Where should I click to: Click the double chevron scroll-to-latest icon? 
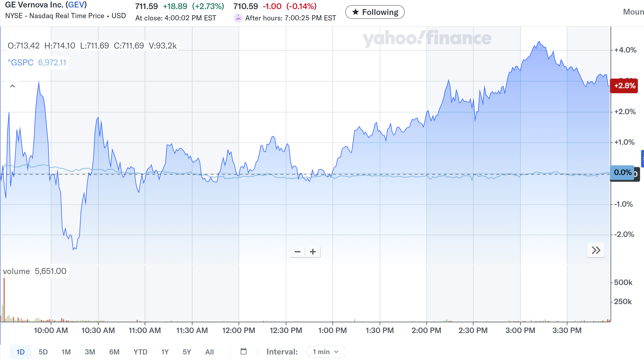[x=596, y=250]
